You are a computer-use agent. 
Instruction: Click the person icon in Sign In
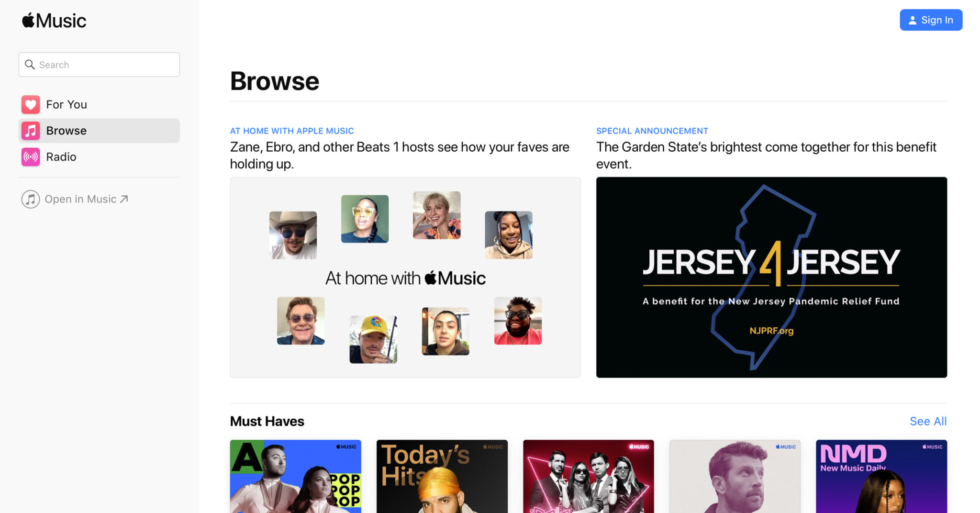[913, 20]
